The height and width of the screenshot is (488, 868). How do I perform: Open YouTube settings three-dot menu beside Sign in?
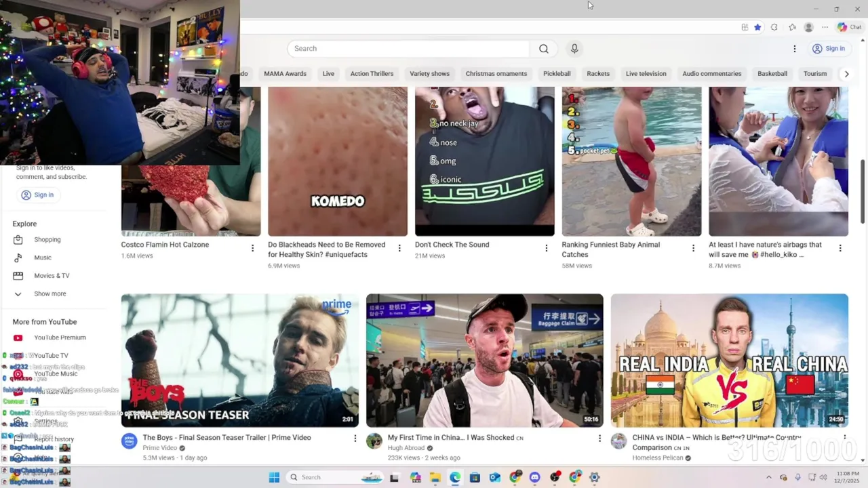point(795,49)
